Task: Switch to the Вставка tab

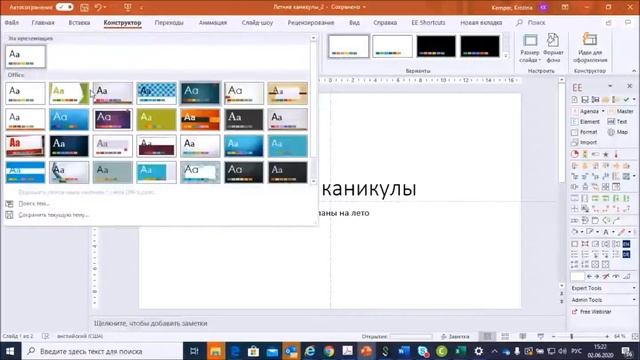Action: point(79,23)
